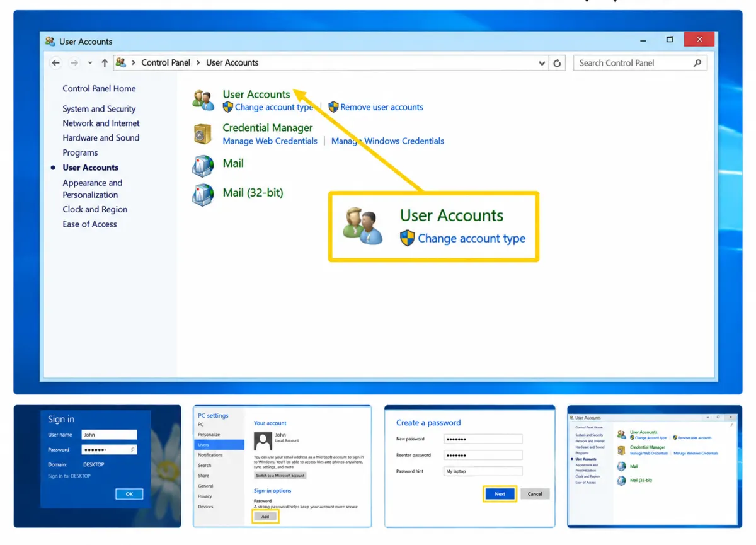Click Remove user accounts in main window

pos(382,108)
